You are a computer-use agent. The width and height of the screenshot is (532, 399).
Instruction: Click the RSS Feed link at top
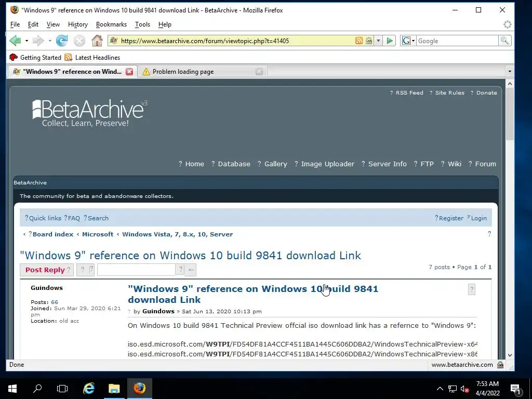coord(409,92)
